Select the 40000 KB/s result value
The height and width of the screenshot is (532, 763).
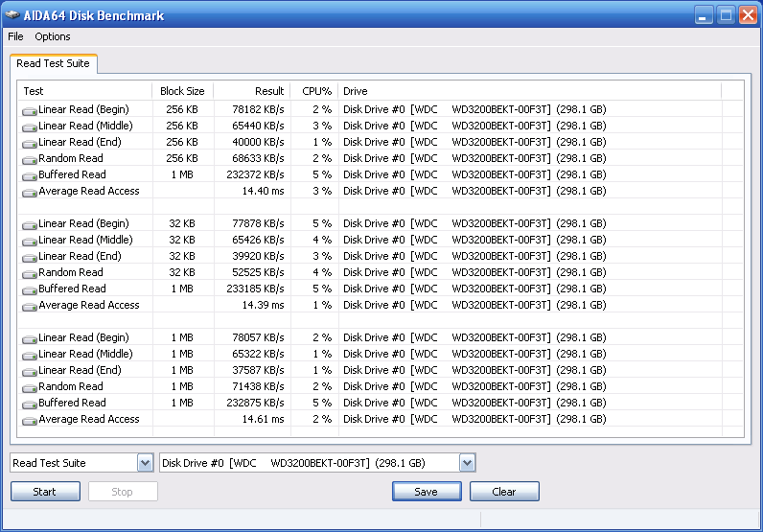click(x=258, y=142)
